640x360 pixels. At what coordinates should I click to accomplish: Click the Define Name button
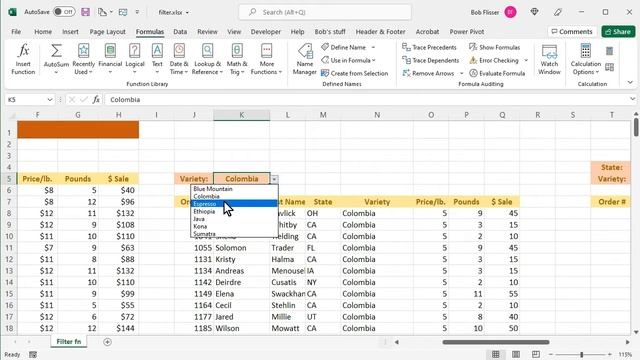click(343, 47)
